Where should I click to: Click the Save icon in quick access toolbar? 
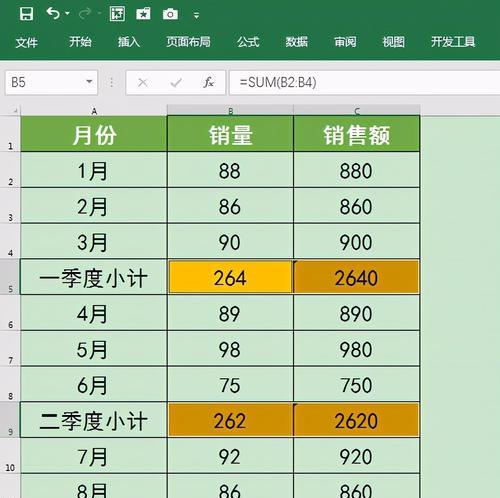(x=26, y=14)
